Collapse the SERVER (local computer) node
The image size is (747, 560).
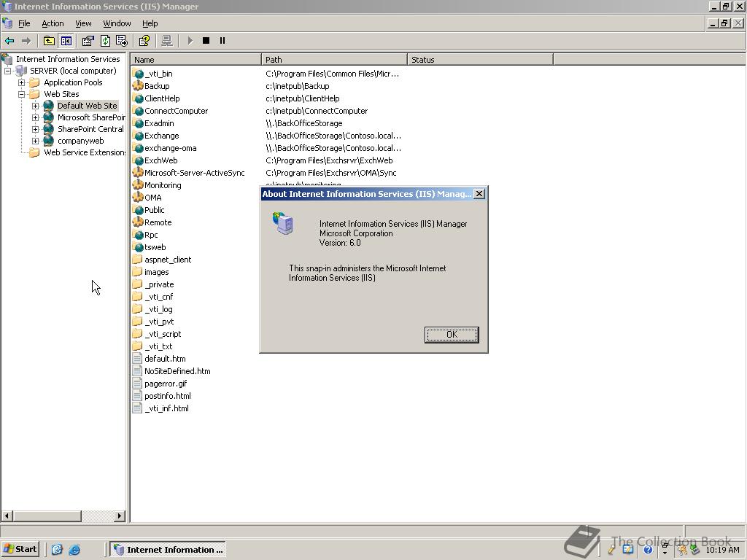pyautogui.click(x=7, y=71)
